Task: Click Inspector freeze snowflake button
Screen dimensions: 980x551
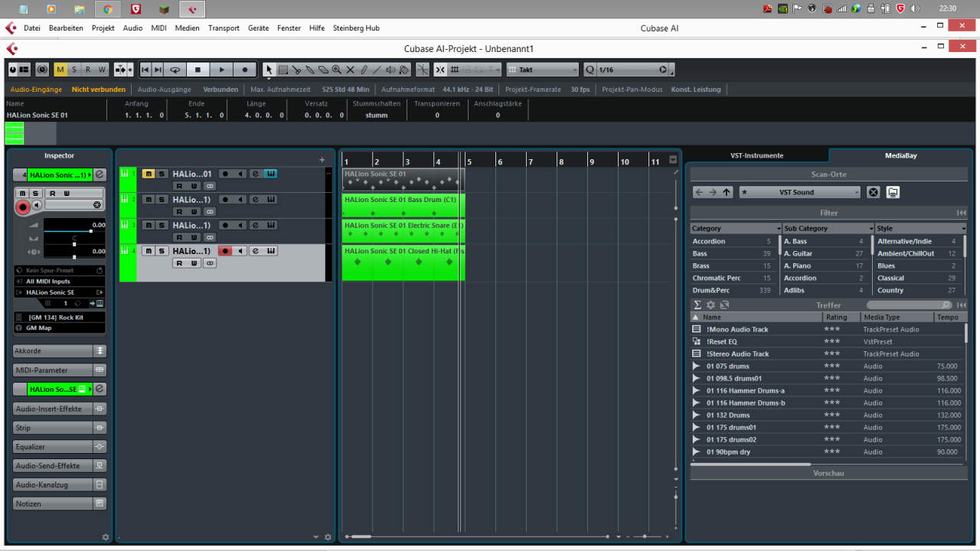Action: [x=97, y=205]
